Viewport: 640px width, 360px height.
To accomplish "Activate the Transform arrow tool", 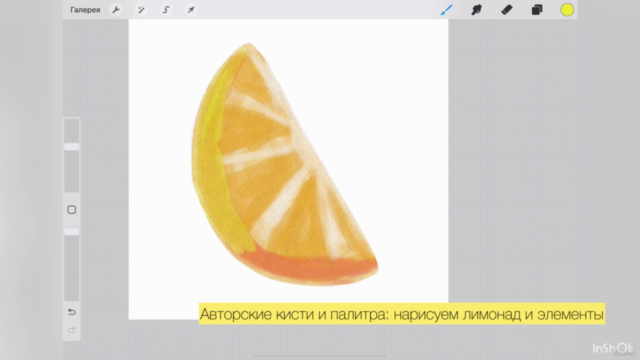I will click(191, 10).
